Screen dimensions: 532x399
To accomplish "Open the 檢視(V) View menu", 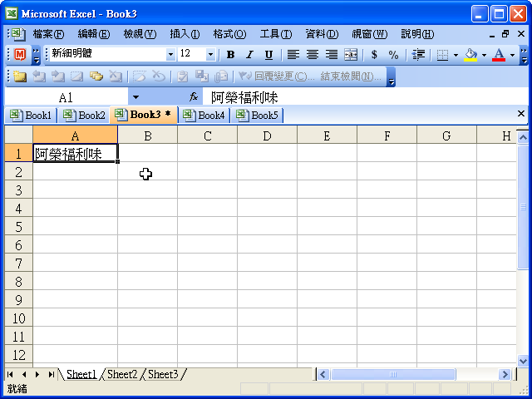I will (x=140, y=34).
